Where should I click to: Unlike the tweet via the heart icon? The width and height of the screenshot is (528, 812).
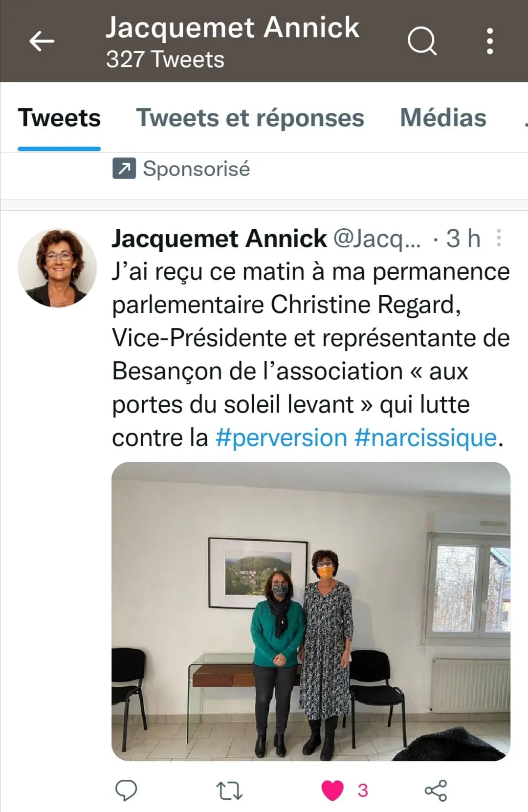[332, 790]
